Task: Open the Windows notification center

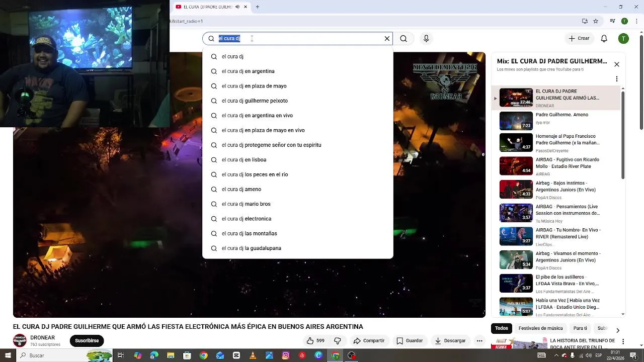Action: tap(634, 355)
